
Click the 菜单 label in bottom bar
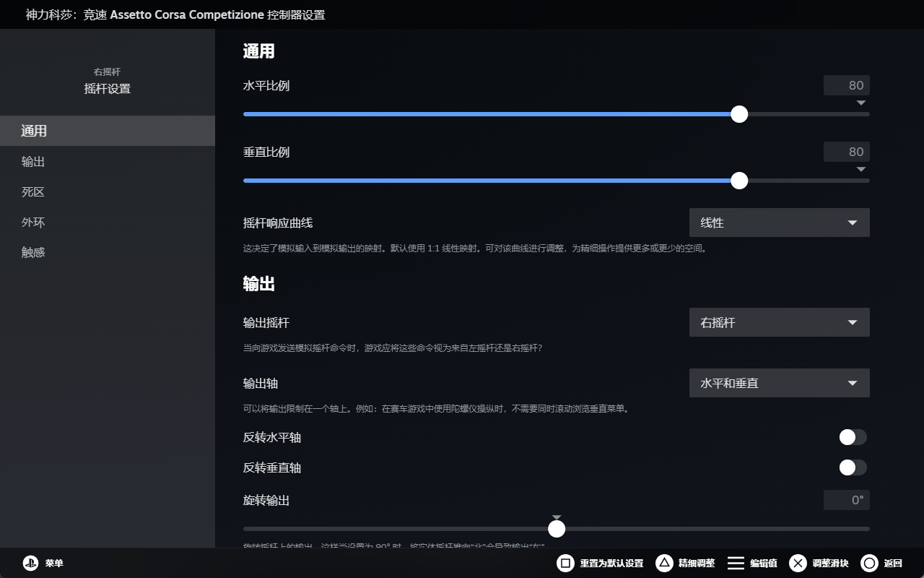point(54,564)
